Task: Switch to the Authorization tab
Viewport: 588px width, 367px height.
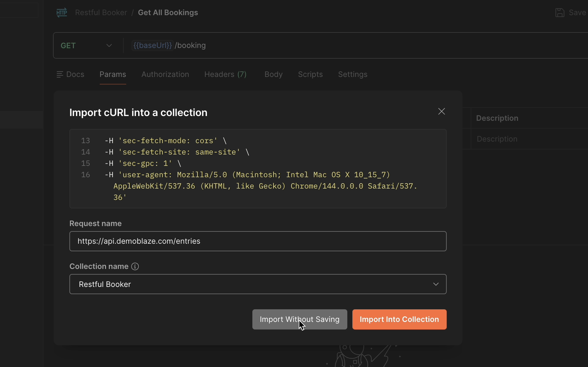Action: tap(165, 74)
